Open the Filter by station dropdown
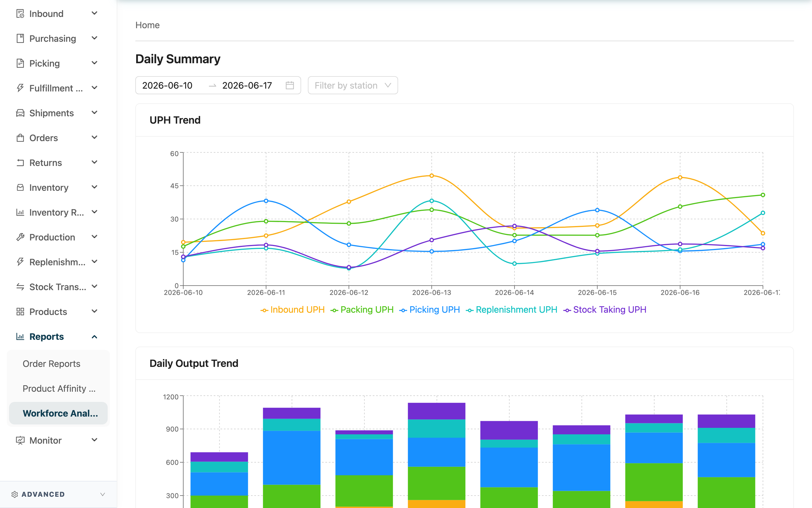This screenshot has height=508, width=812. point(353,86)
